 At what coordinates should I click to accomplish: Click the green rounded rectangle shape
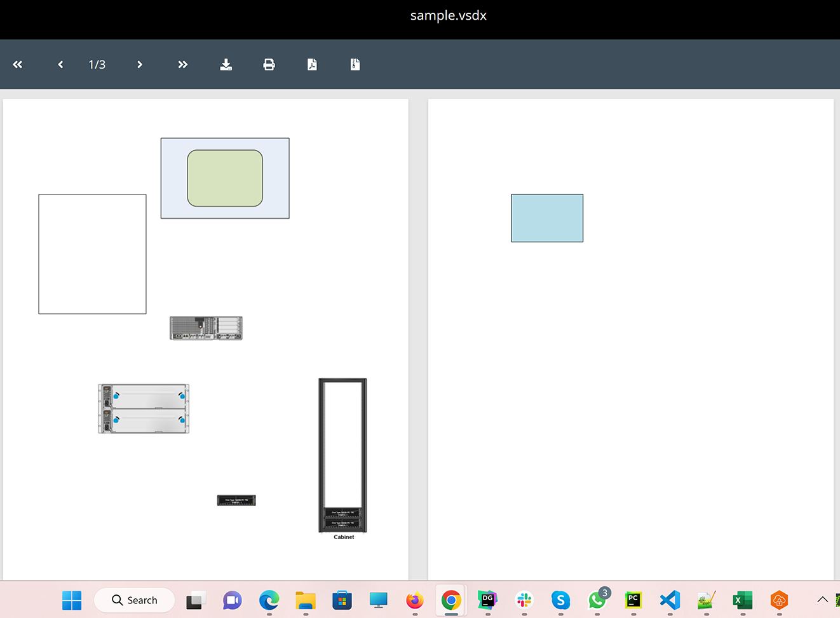click(x=224, y=178)
